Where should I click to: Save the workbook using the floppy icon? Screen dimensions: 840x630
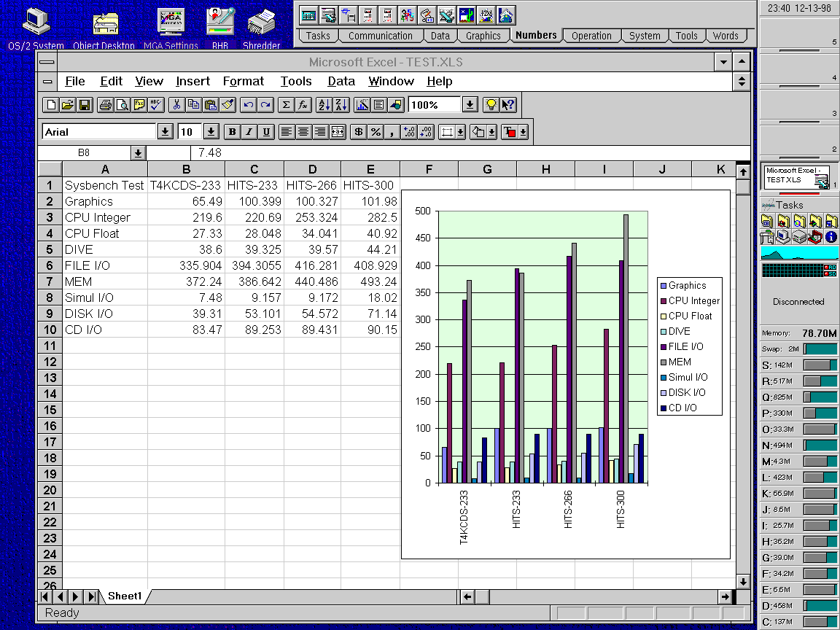tap(85, 104)
